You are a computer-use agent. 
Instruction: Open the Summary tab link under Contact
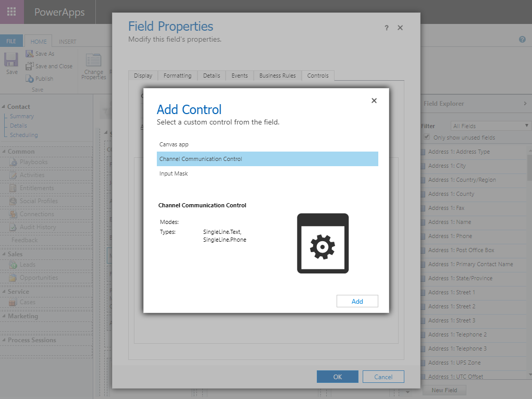click(22, 116)
